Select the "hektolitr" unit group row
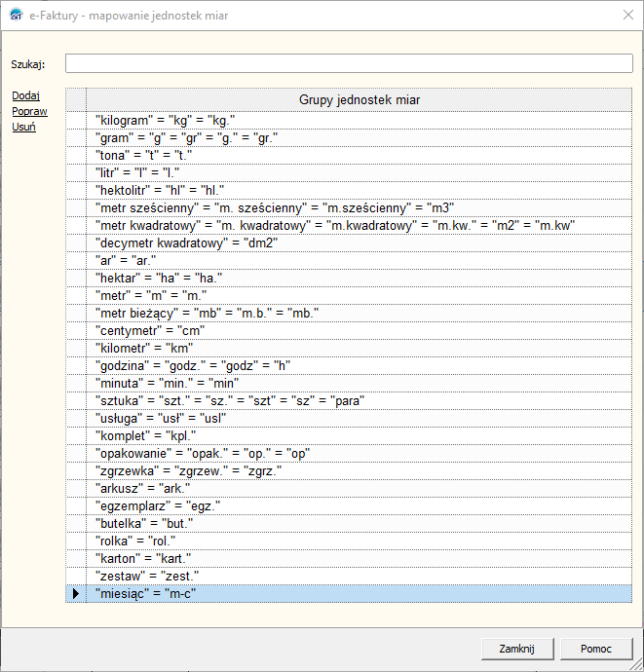644x672 pixels. tap(161, 190)
